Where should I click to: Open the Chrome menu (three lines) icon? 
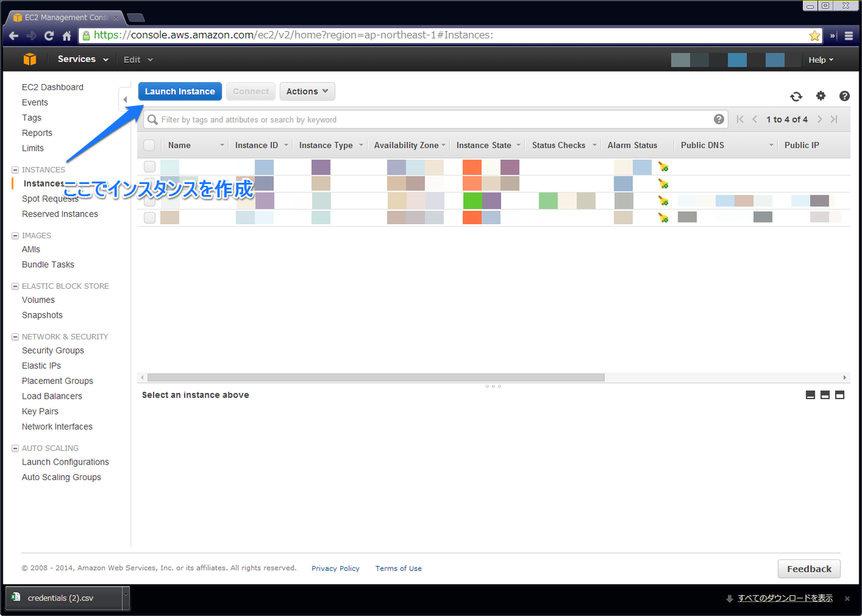849,36
